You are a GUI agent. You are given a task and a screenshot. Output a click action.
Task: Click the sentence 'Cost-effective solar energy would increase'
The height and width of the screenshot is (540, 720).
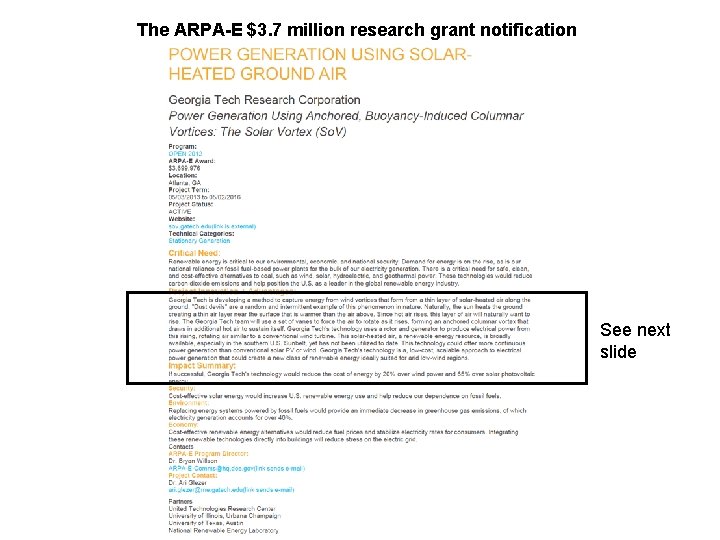pyautogui.click(x=335, y=396)
